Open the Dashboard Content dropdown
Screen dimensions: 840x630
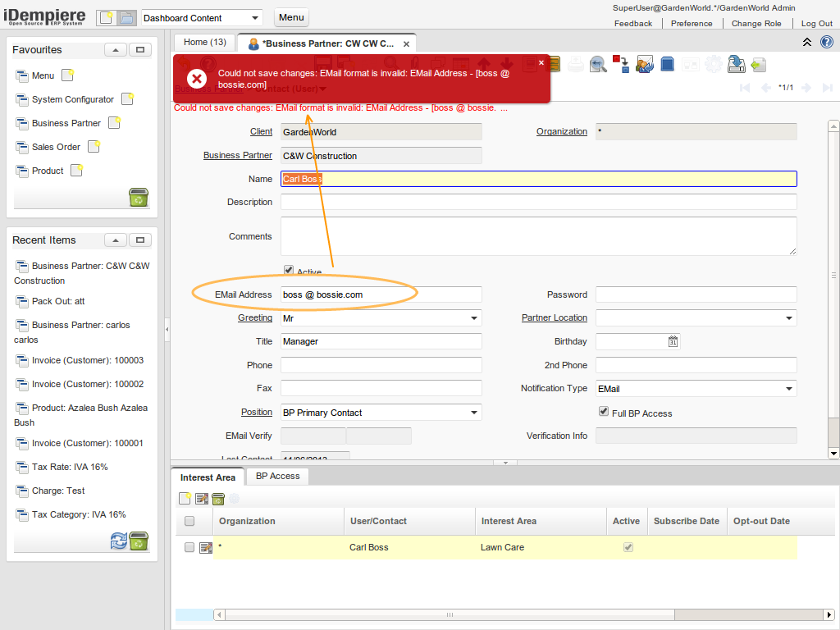255,18
